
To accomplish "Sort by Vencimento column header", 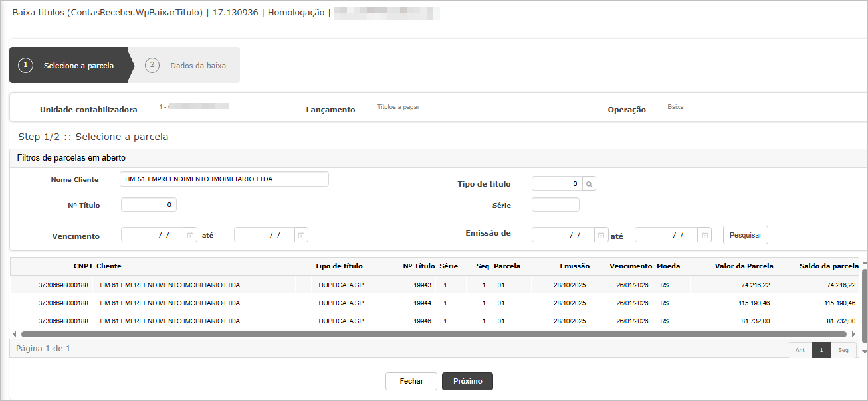I will click(x=630, y=266).
